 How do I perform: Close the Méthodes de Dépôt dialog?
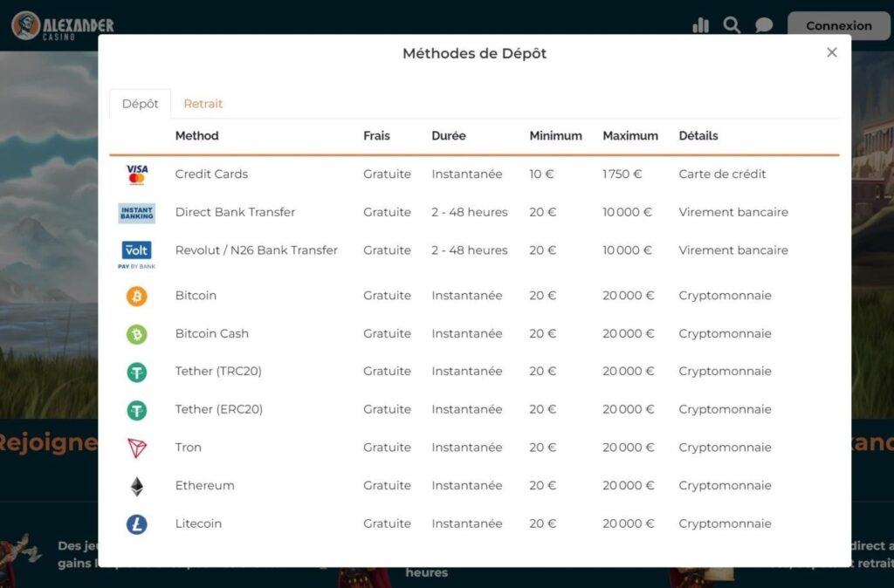tap(832, 52)
